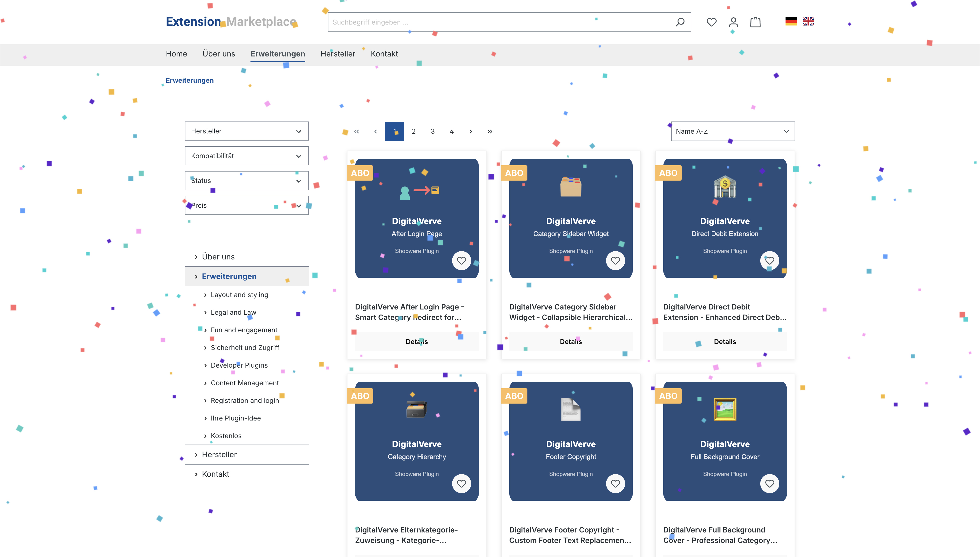Open the Name A-Z sorting dropdown
980x557 pixels.
tap(732, 131)
